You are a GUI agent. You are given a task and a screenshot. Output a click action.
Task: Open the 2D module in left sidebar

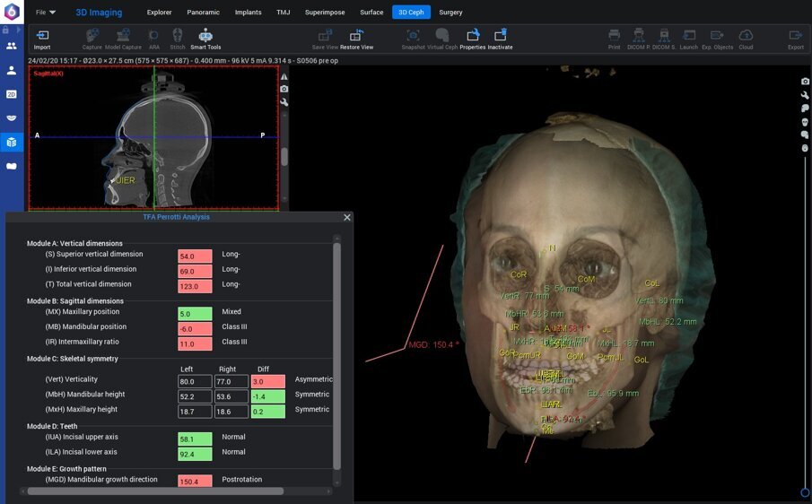(12, 94)
